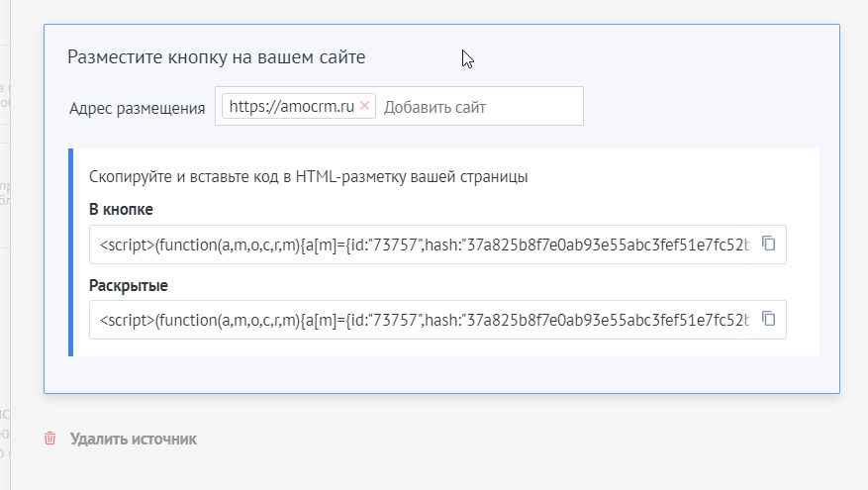The image size is (868, 490).
Task: Click the trash icon beside Удалить источник
Action: pos(50,439)
